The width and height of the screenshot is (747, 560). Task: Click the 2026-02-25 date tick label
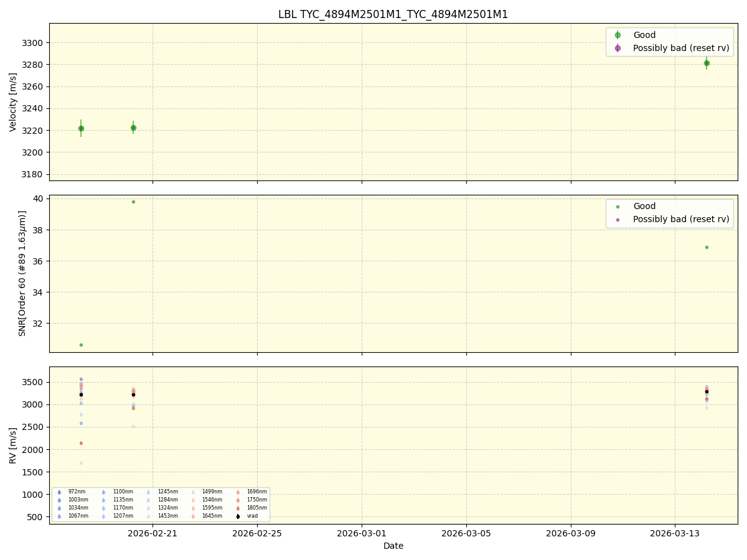point(257,533)
